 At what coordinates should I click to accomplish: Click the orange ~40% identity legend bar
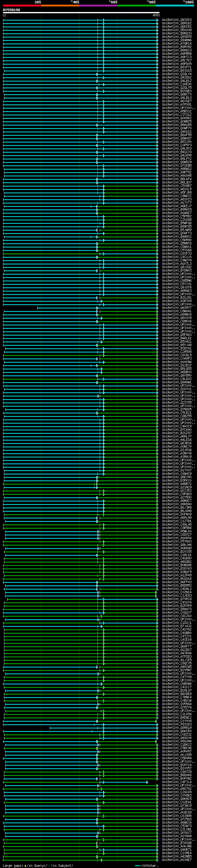(x=60, y=6)
